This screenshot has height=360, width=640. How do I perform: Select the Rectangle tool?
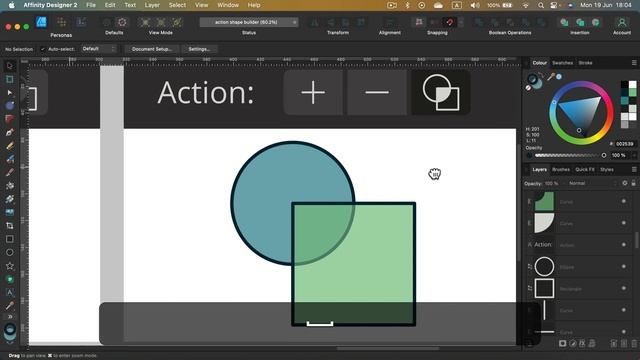pos(9,239)
